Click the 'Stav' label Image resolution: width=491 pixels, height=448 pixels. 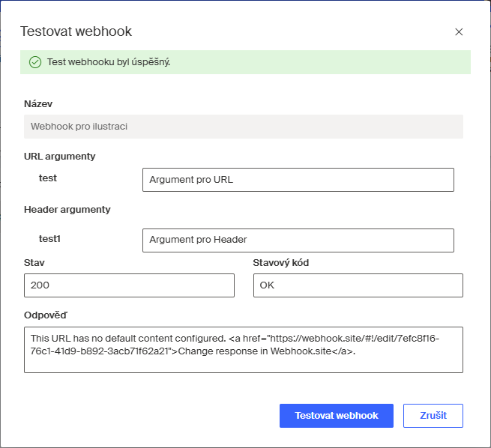pos(34,263)
